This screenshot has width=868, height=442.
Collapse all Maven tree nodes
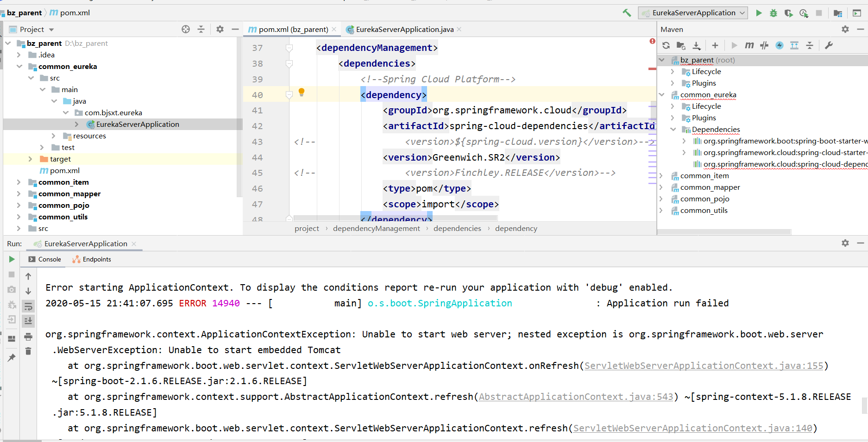810,45
